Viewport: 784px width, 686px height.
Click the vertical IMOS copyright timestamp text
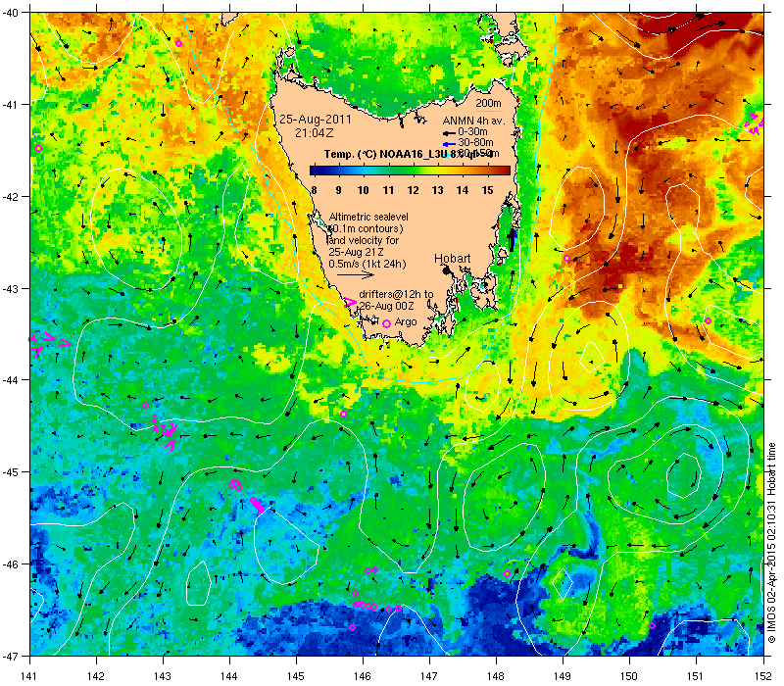pyautogui.click(x=771, y=544)
